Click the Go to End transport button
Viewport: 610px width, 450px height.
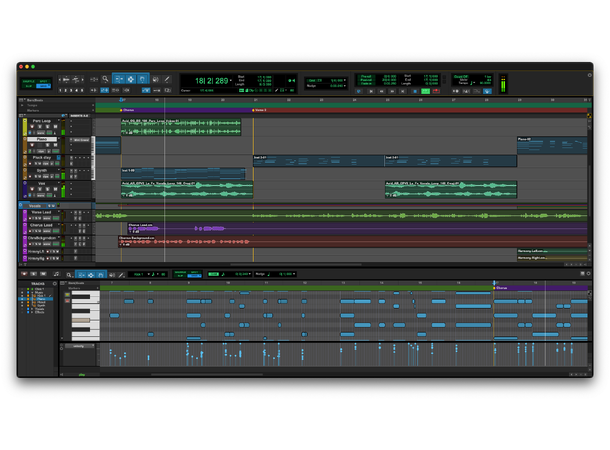(x=403, y=91)
